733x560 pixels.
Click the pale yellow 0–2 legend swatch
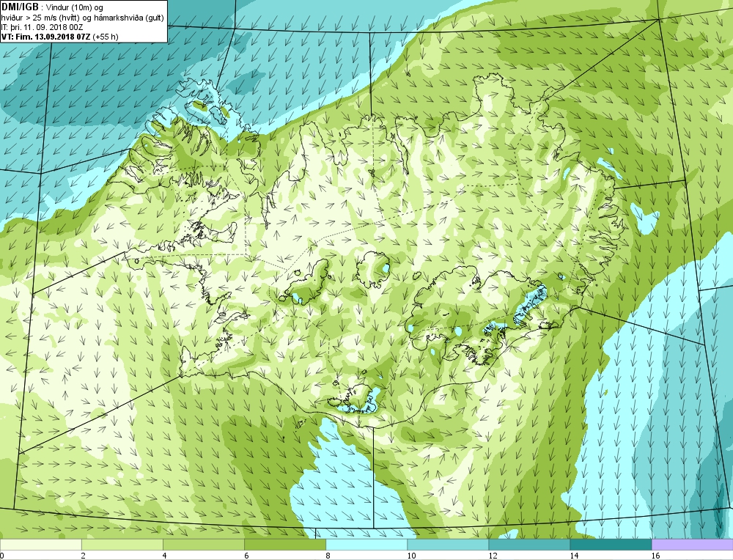pyautogui.click(x=40, y=545)
